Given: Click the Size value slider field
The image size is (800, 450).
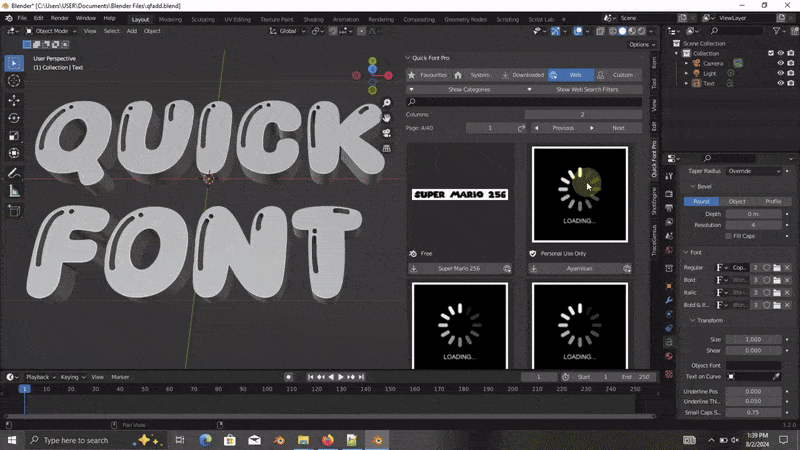Looking at the screenshot, I should [x=753, y=340].
